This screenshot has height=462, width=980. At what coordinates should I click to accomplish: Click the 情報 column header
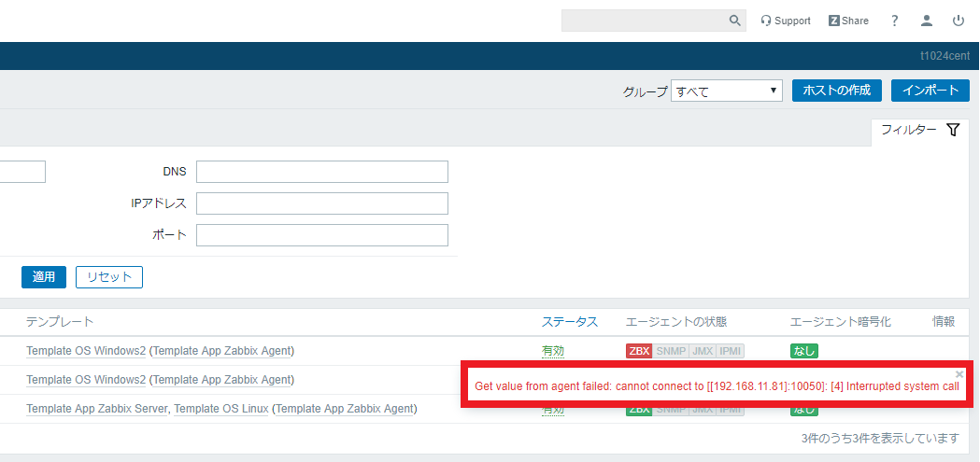944,322
